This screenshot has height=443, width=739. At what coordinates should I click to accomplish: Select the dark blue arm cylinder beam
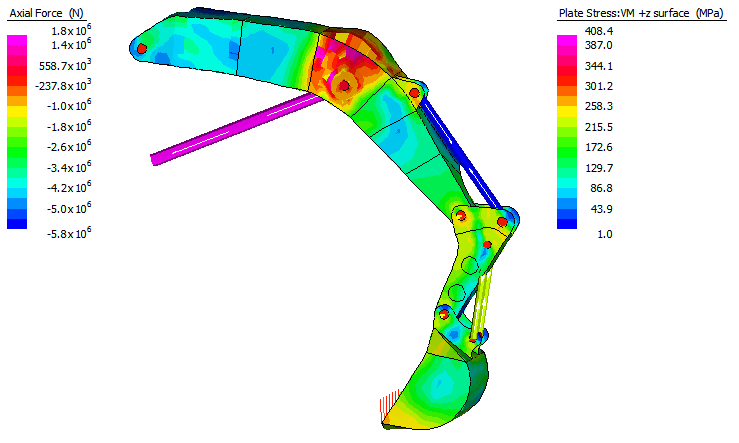pos(460,152)
